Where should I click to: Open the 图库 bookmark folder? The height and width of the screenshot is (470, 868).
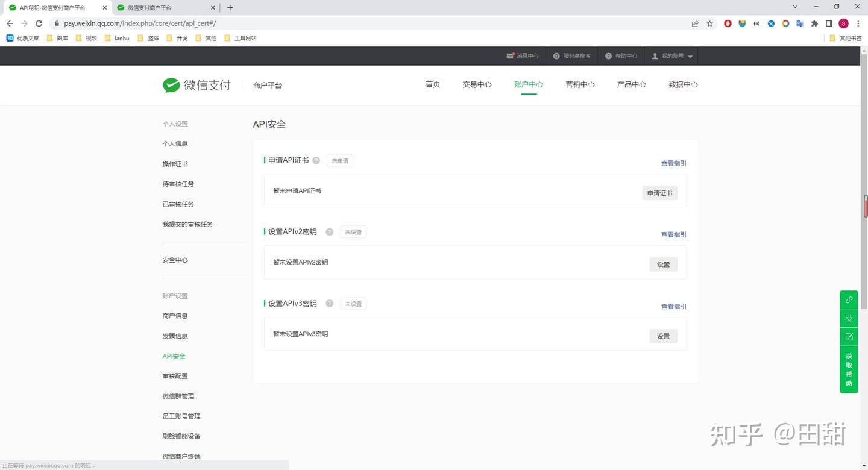(x=57, y=38)
